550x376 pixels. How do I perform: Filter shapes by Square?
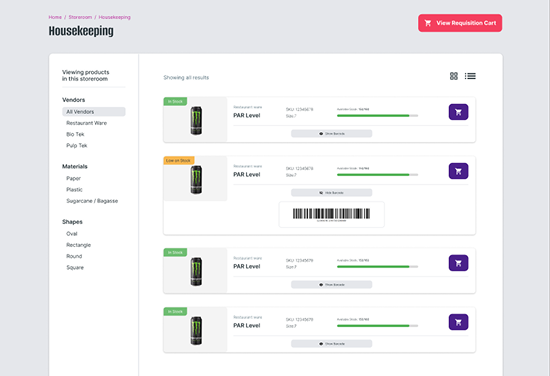coord(75,268)
